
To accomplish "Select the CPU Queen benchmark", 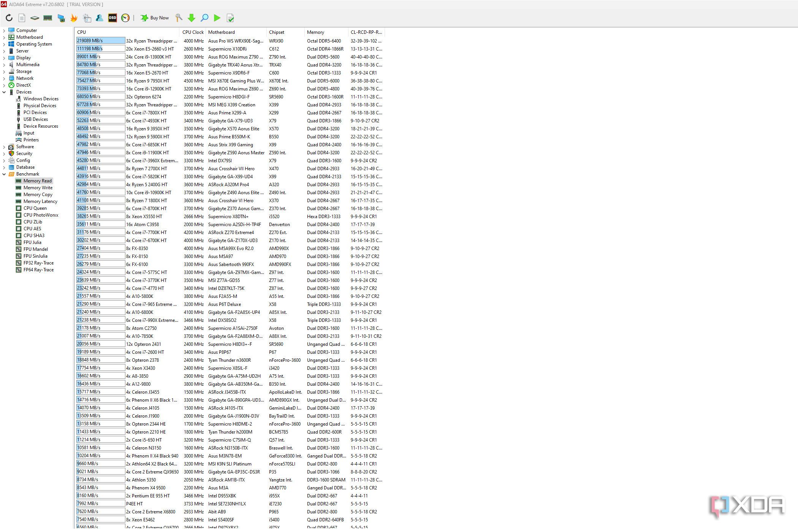I will [35, 208].
